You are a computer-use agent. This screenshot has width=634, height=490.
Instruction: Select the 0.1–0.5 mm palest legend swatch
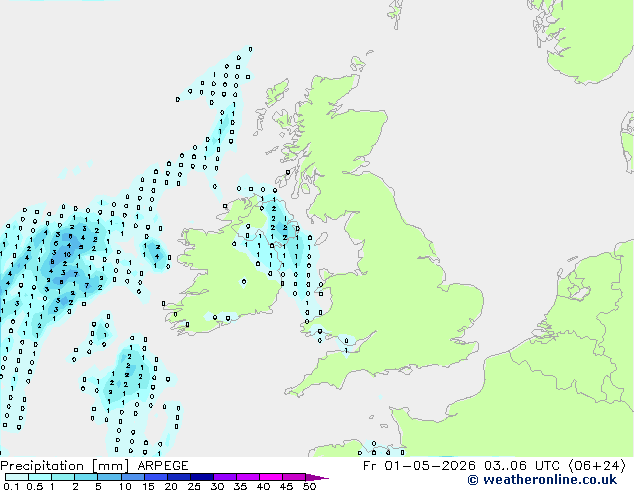[17, 477]
